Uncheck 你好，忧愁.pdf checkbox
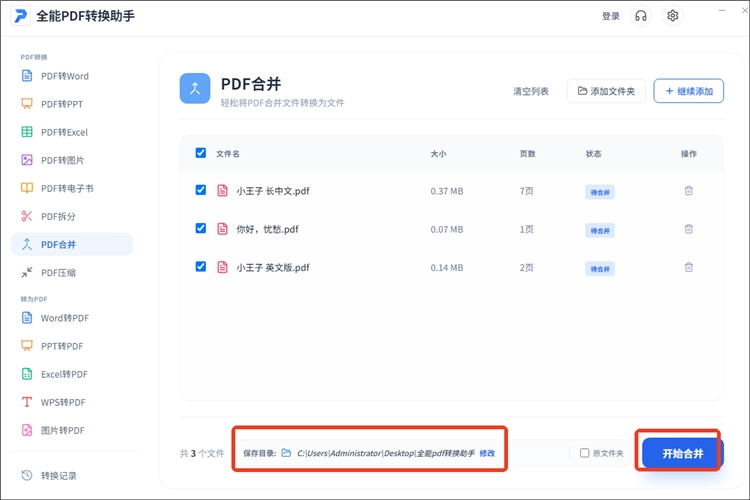This screenshot has width=750, height=500. pos(201,228)
